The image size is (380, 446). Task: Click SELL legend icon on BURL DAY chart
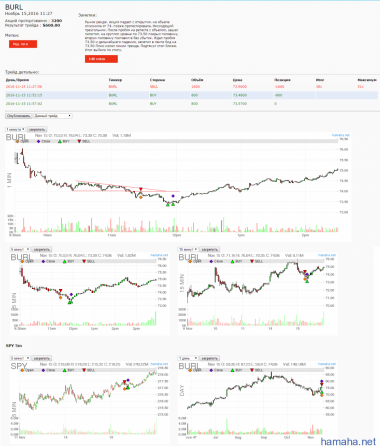tap(252, 370)
